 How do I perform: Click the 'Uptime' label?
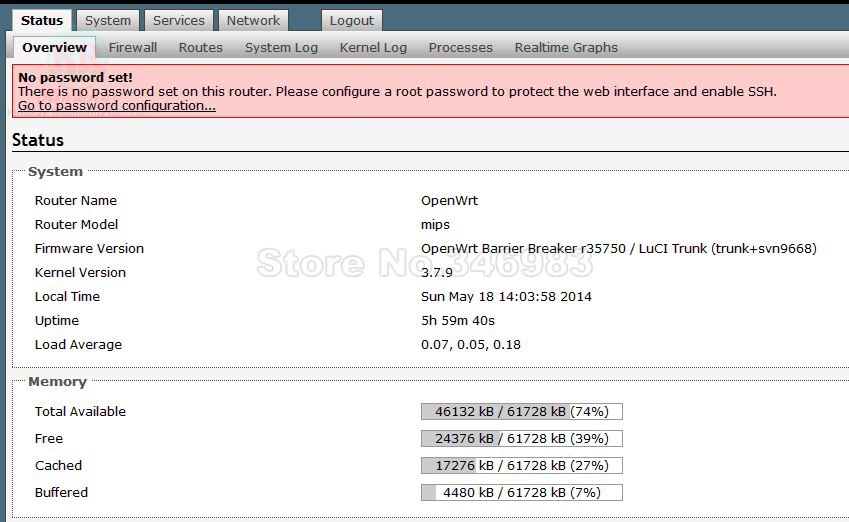tap(57, 321)
